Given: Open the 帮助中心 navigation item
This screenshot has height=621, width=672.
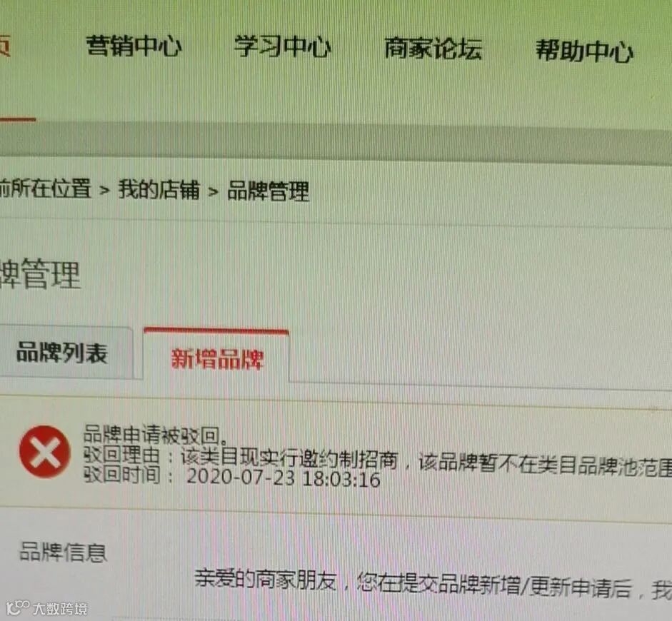Looking at the screenshot, I should [x=585, y=51].
